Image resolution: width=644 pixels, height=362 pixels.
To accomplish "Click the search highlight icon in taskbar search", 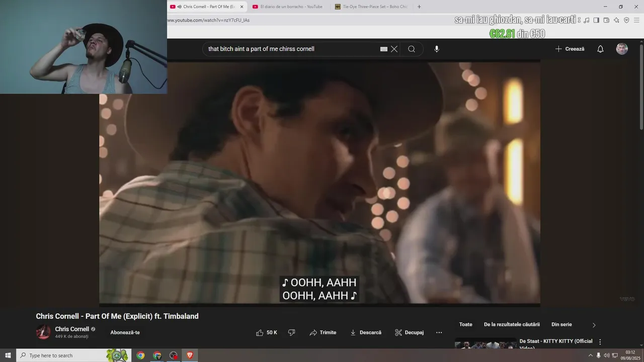I will click(117, 355).
